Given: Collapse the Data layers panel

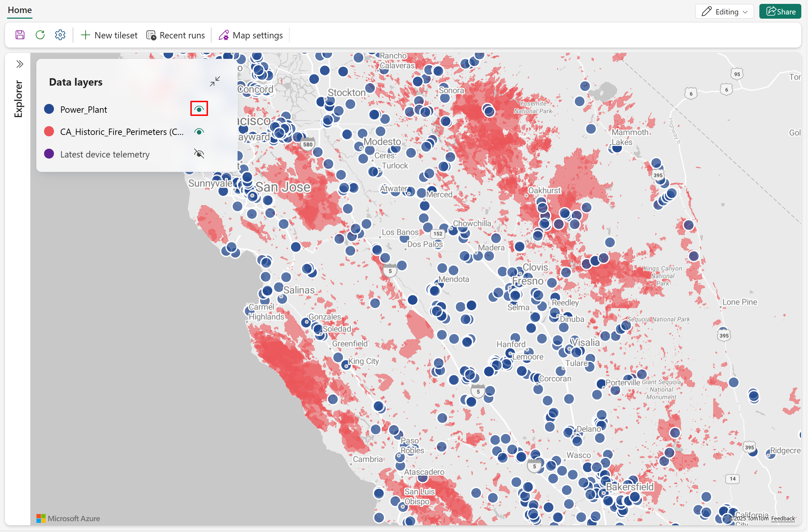Looking at the screenshot, I should click(x=215, y=81).
